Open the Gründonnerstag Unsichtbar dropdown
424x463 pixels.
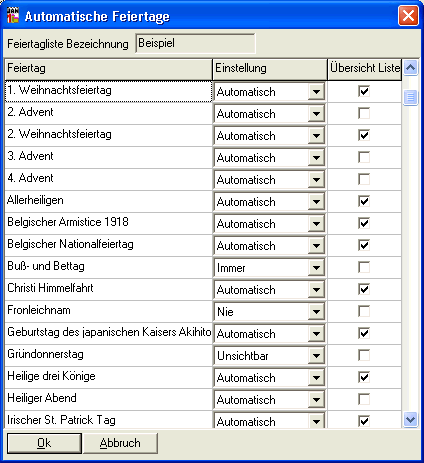coord(316,355)
